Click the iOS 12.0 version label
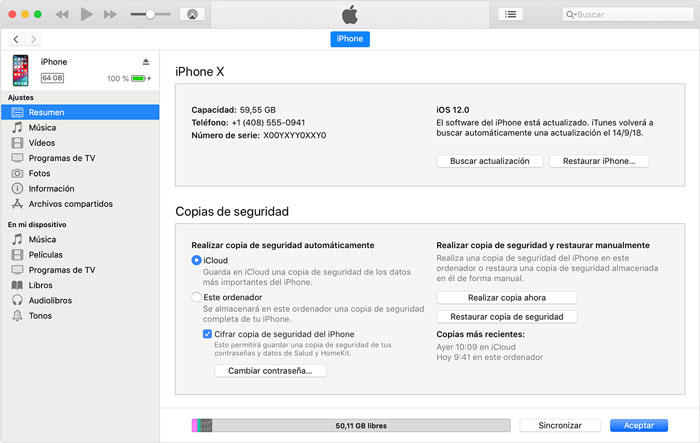Image resolution: width=700 pixels, height=443 pixels. (x=453, y=110)
